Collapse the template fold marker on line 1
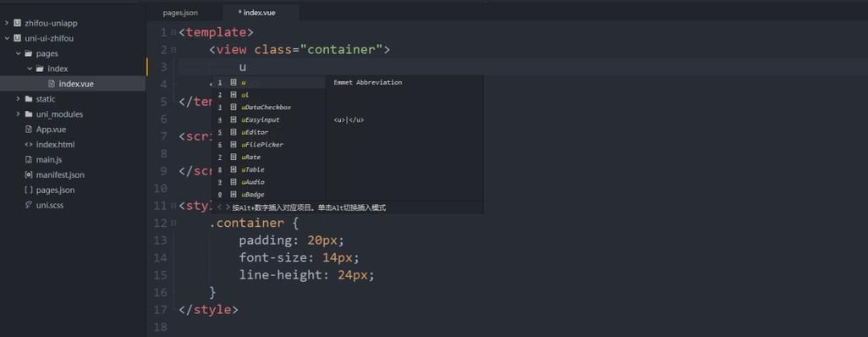Image resolution: width=868 pixels, height=337 pixels. 173,32
